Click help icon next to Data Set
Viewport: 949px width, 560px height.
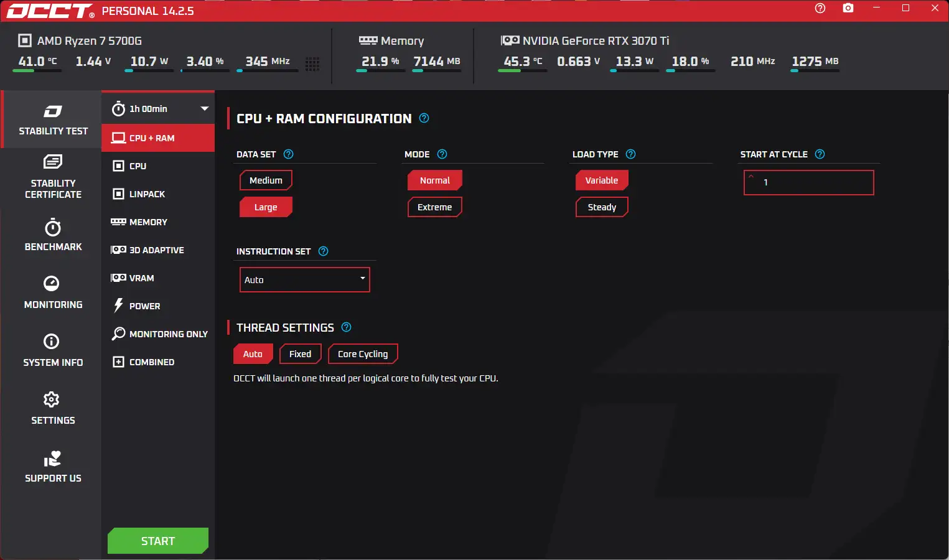288,154
